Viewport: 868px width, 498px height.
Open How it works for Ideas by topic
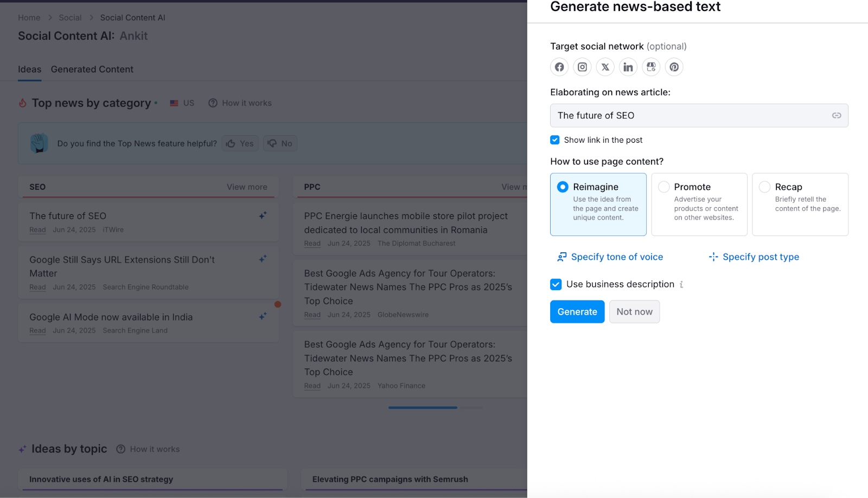pos(148,449)
